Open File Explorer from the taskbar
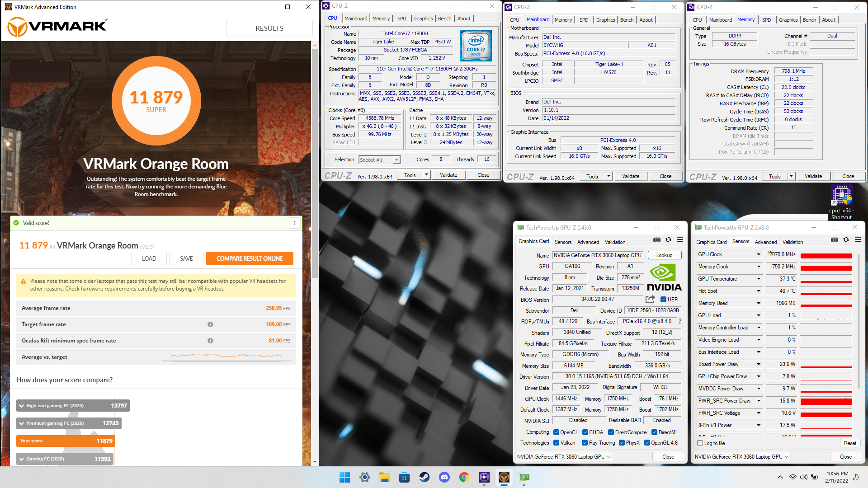This screenshot has width=868, height=488. pyautogui.click(x=385, y=477)
